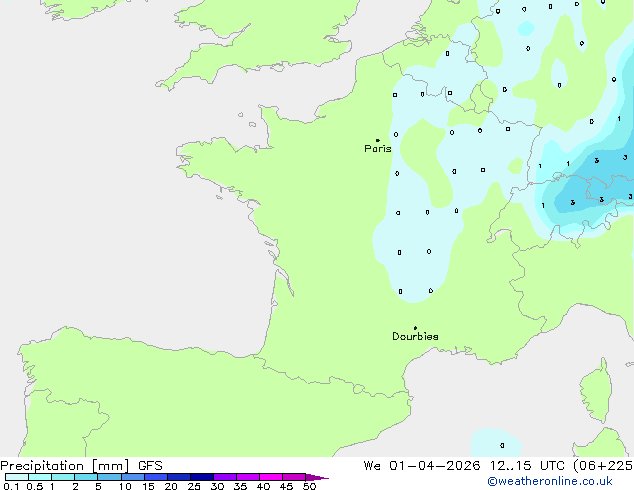This screenshot has width=634, height=490.
Task: Click the Paris location dot marker
Action: click(x=378, y=140)
